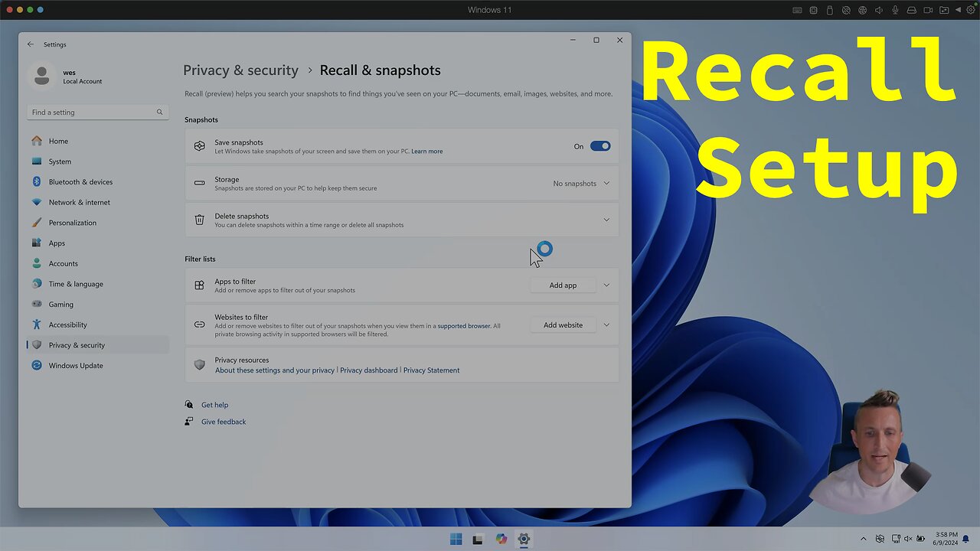
Task: Open Apps settings in sidebar
Action: click(x=97, y=243)
